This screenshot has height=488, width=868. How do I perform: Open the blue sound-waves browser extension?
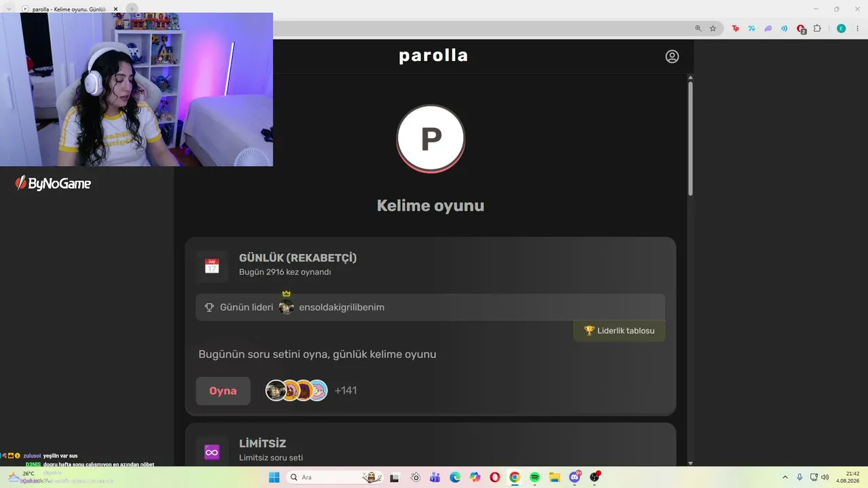tap(784, 28)
